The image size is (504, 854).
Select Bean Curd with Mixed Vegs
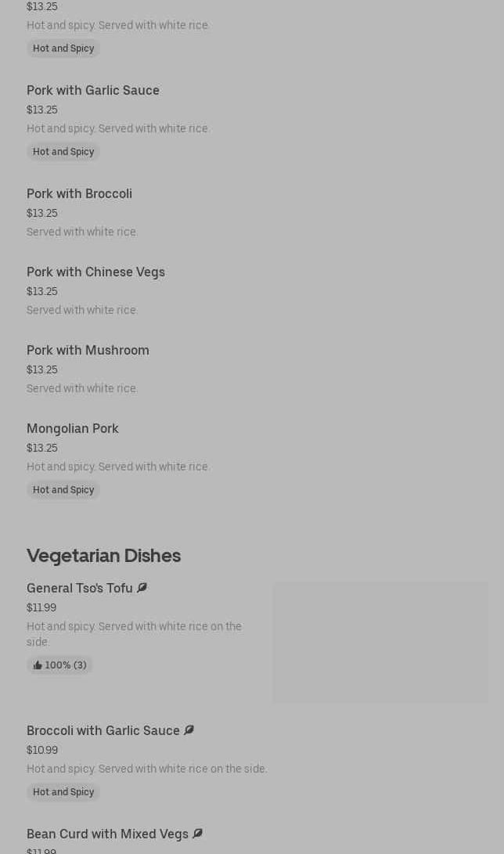pyautogui.click(x=107, y=834)
